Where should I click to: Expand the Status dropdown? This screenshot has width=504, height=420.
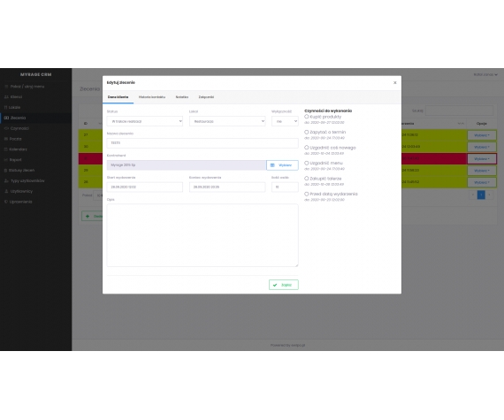[x=145, y=121]
